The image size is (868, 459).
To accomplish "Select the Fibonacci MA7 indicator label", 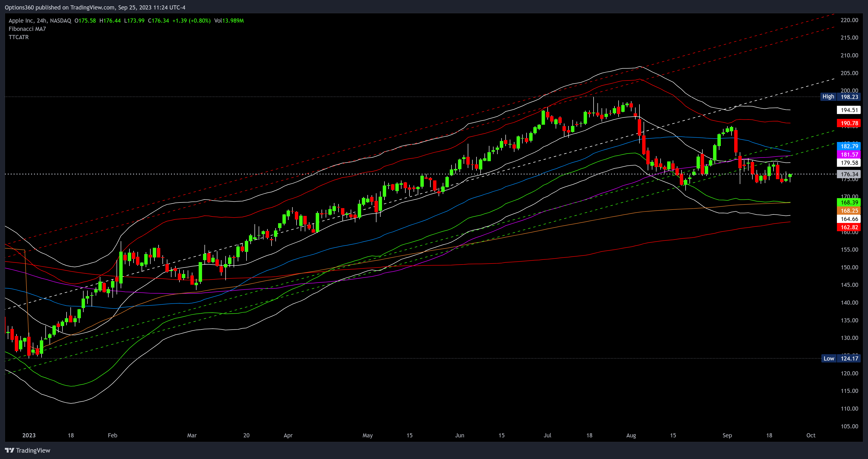I will (27, 29).
